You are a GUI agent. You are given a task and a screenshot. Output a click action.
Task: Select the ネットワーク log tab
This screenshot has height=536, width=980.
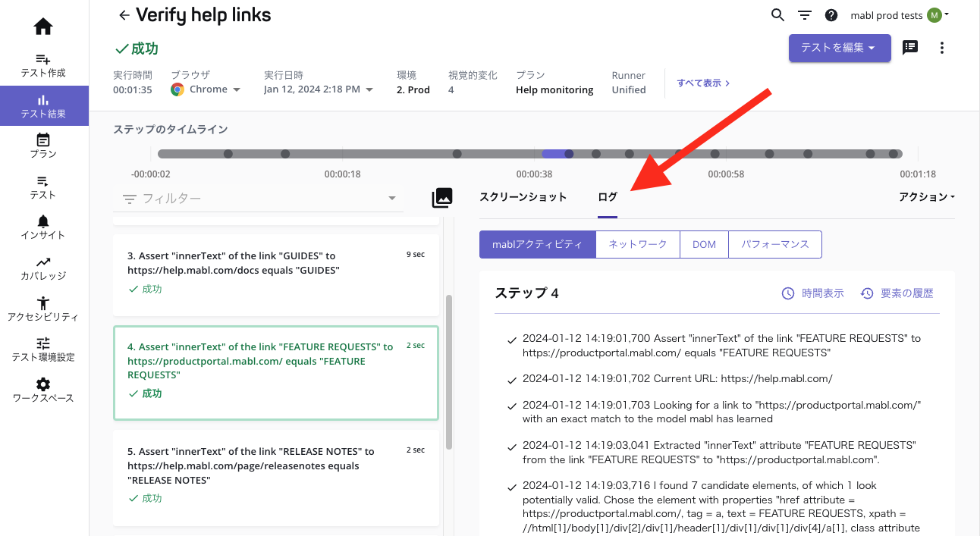point(638,244)
